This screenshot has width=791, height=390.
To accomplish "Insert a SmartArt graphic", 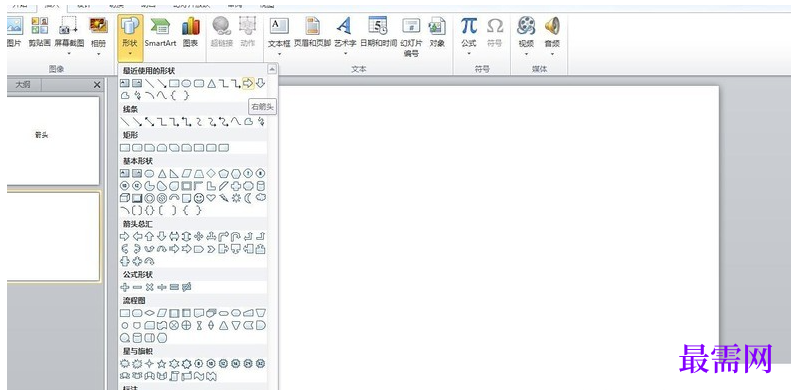I will pyautogui.click(x=160, y=32).
